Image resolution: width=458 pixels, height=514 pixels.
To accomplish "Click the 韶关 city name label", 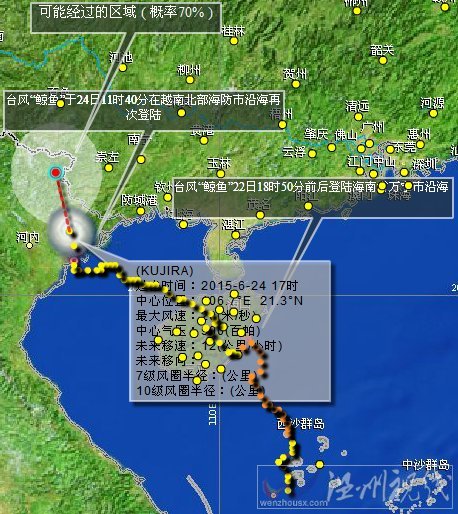I will (382, 50).
